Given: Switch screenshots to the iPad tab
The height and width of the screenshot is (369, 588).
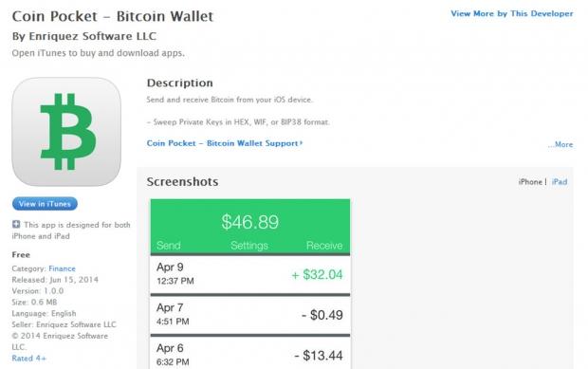Looking at the screenshot, I should [560, 182].
